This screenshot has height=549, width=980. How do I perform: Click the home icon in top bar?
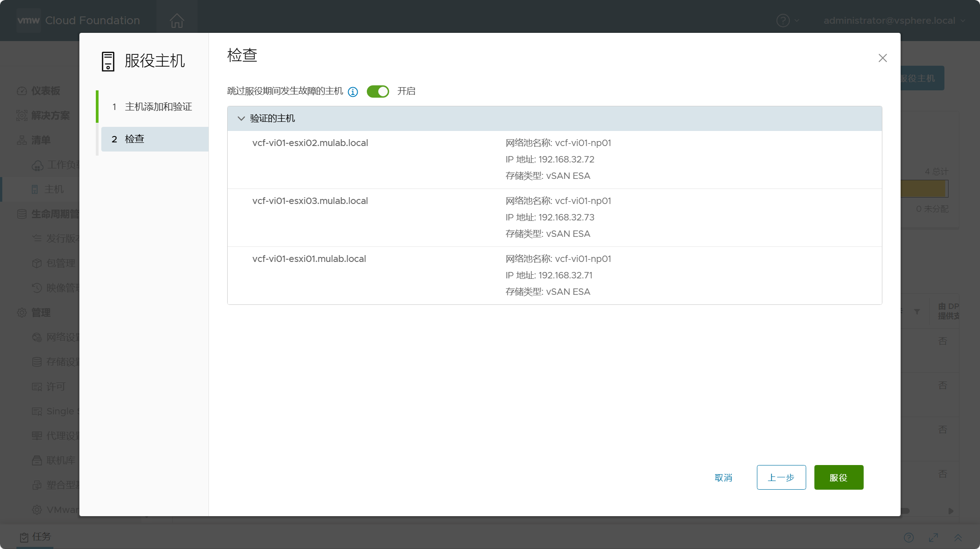point(177,21)
